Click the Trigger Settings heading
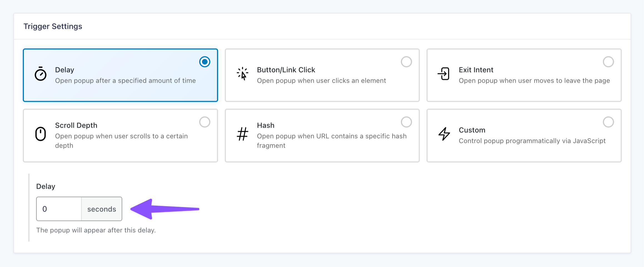 (53, 26)
